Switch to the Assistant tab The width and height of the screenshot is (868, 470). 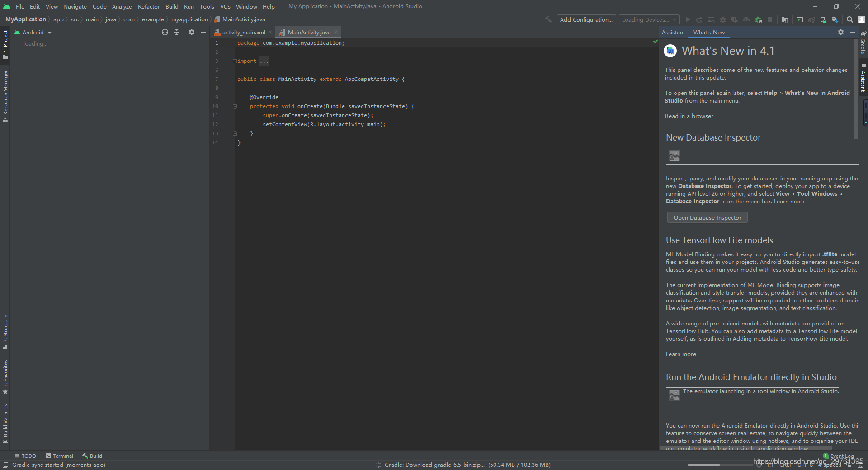673,32
